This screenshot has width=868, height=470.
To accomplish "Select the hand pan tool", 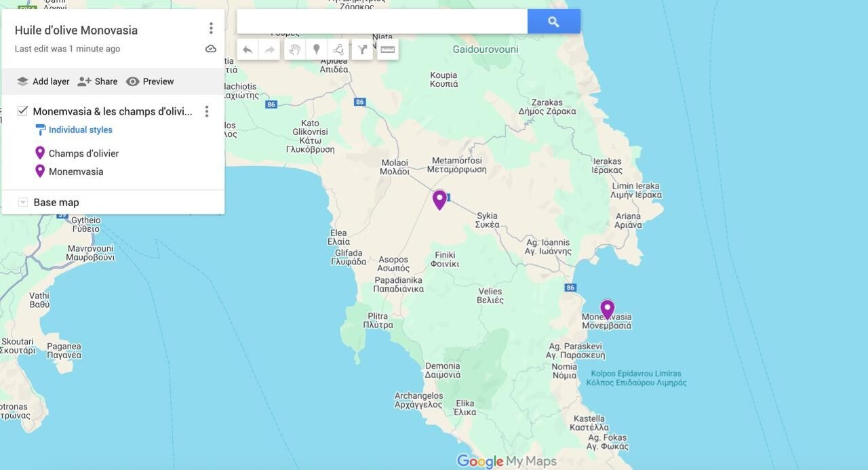I will pyautogui.click(x=294, y=50).
